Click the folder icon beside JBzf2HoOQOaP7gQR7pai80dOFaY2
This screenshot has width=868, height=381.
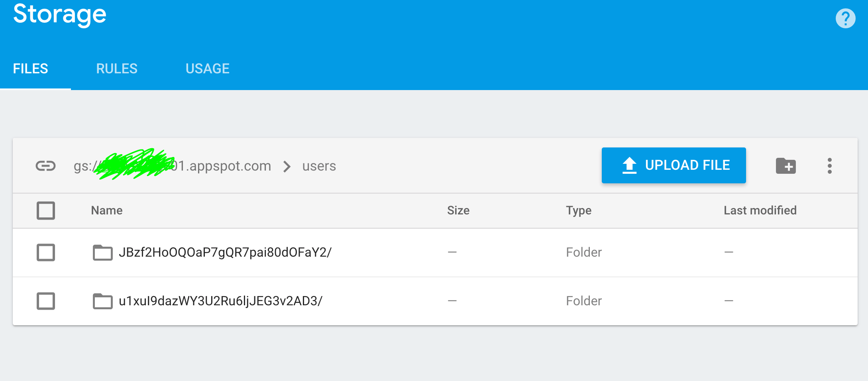103,252
